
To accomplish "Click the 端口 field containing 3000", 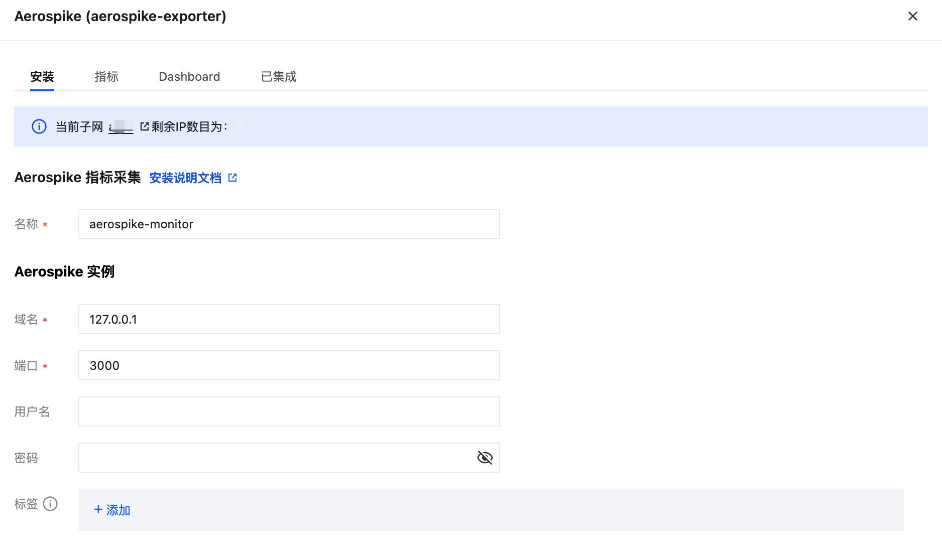I will (289, 365).
